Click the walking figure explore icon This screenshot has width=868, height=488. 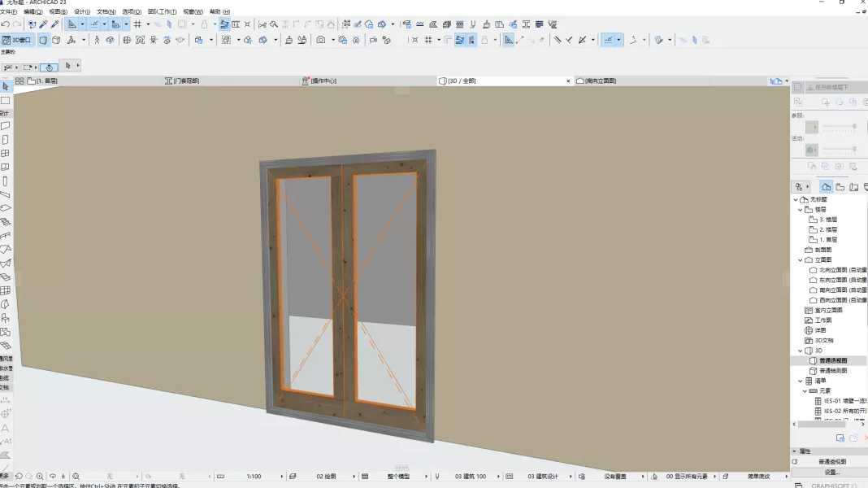coord(97,40)
